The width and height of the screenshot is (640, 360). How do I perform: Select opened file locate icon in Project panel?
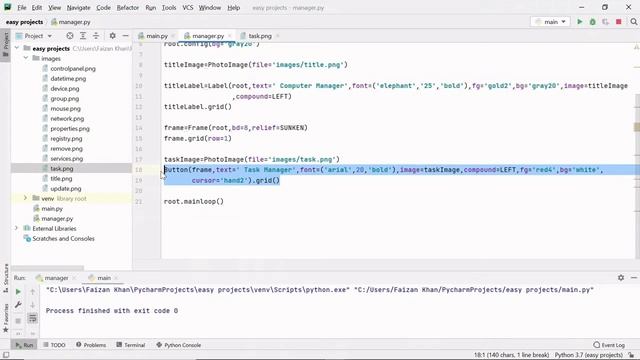70,36
